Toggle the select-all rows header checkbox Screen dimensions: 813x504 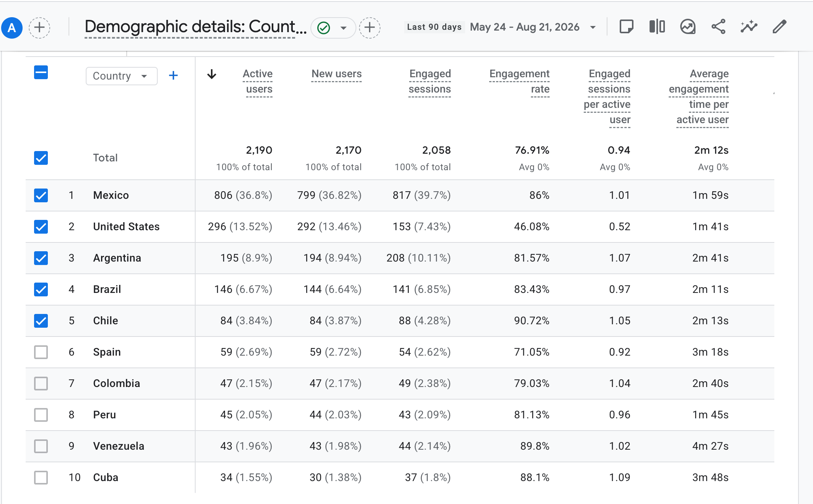pos(41,72)
